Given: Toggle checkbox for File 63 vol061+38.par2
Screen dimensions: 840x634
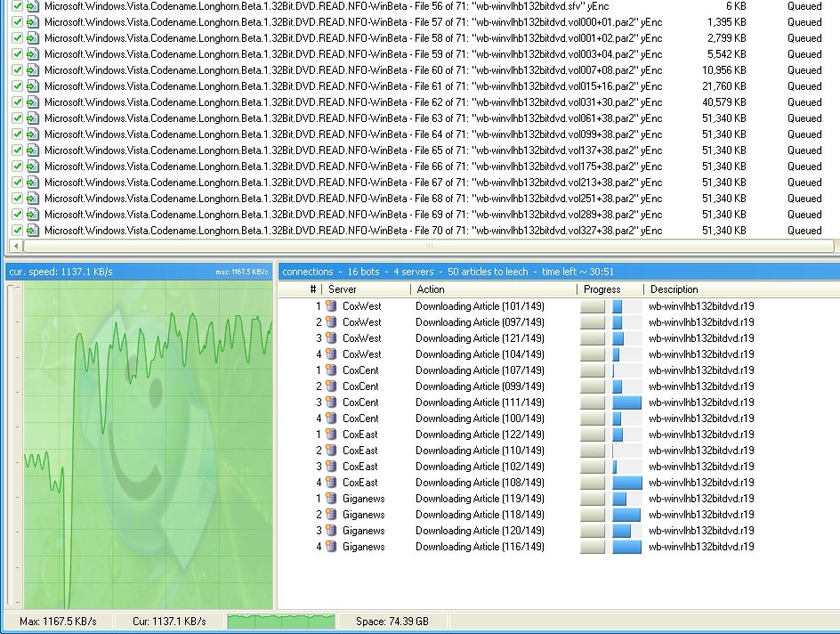Looking at the screenshot, I should pyautogui.click(x=17, y=118).
